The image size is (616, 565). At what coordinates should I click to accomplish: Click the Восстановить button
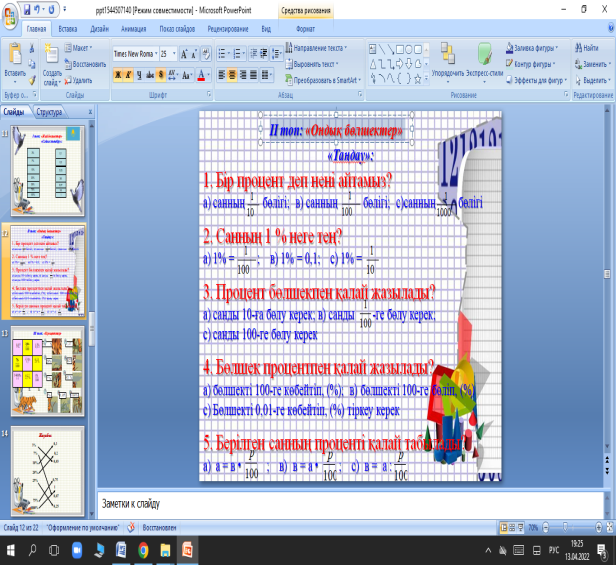[x=85, y=64]
